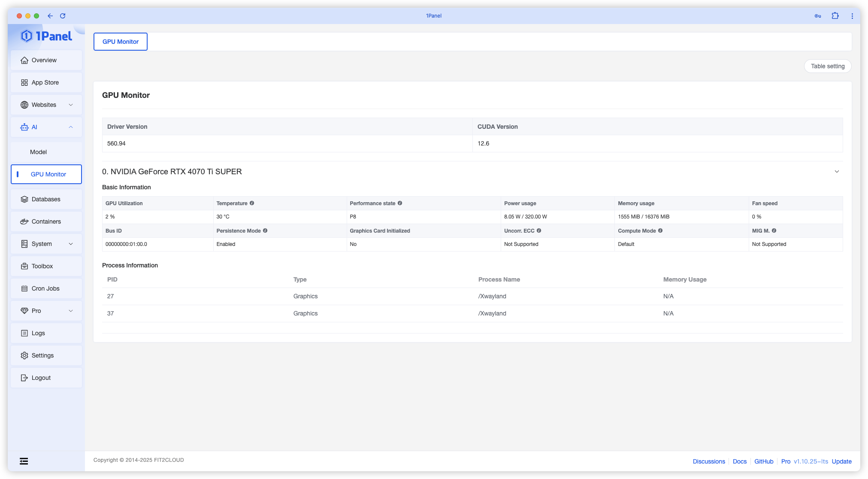Open the extensions puzzle icon
Image resolution: width=868 pixels, height=479 pixels.
tap(835, 16)
